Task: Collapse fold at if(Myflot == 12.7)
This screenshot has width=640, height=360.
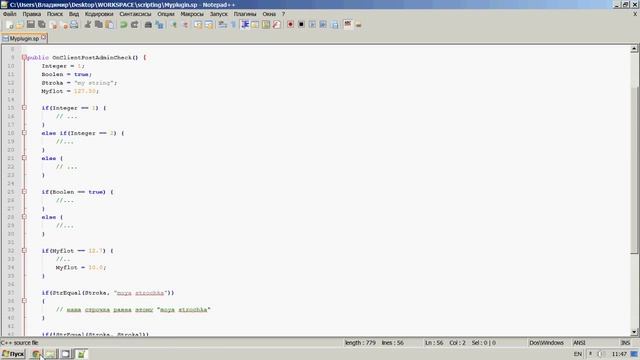Action: (x=24, y=251)
